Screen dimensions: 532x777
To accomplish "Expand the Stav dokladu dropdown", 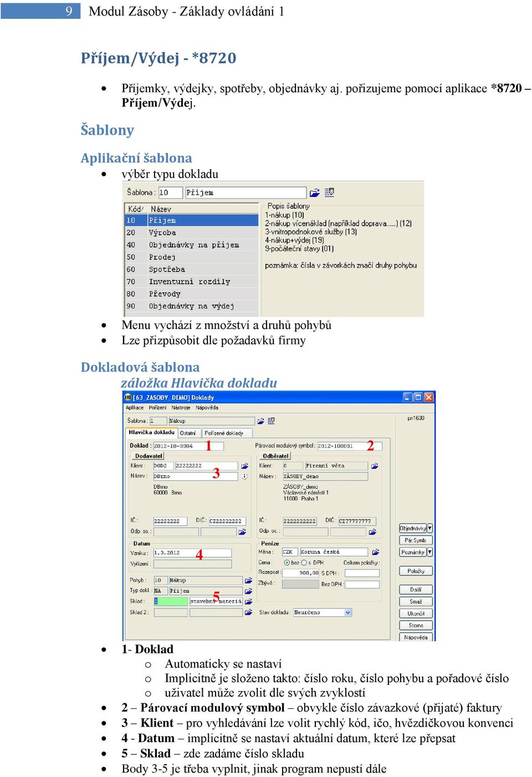I will pyautogui.click(x=348, y=613).
